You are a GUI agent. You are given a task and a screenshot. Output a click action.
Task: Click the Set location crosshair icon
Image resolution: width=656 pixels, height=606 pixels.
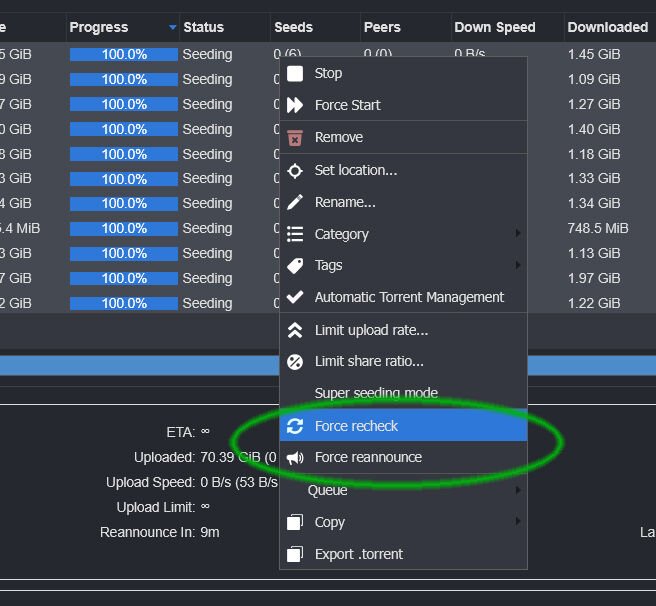(x=295, y=170)
